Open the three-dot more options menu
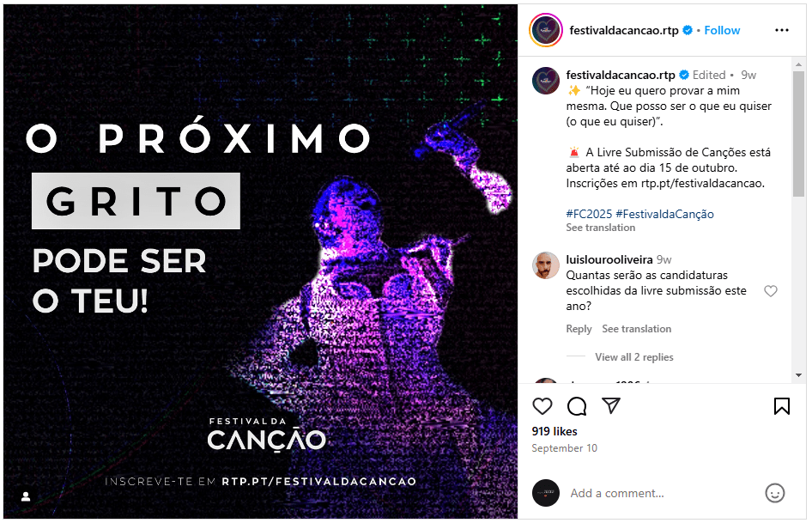812x523 pixels. coord(781,30)
